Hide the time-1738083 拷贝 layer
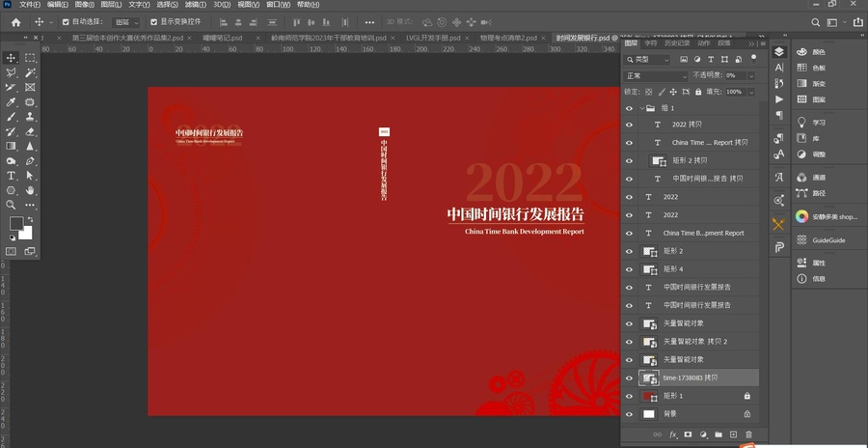This screenshot has width=868, height=448. tap(629, 378)
